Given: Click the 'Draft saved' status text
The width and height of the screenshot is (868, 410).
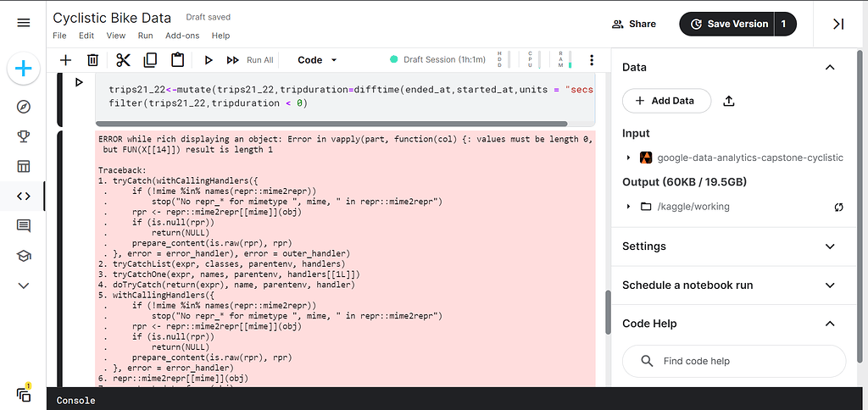Looking at the screenshot, I should click(x=209, y=17).
